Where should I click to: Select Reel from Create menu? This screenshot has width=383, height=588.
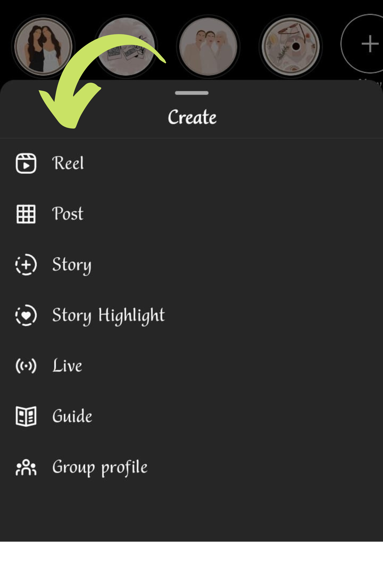[68, 163]
